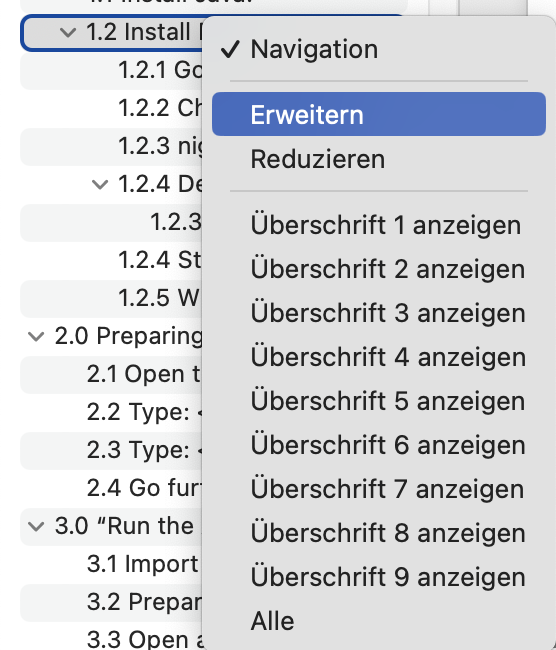The height and width of the screenshot is (650, 556).
Task: Select Erweitern in the context menu
Action: coord(379,114)
